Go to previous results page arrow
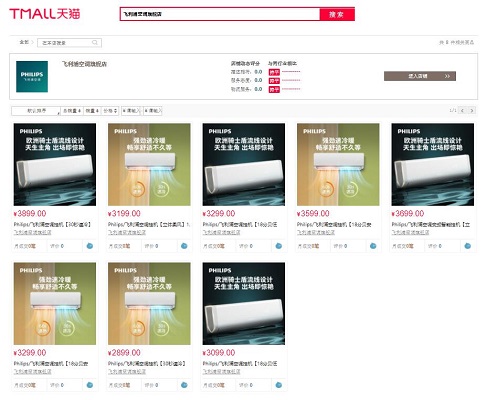Image resolution: width=486 pixels, height=400 pixels. tap(462, 110)
